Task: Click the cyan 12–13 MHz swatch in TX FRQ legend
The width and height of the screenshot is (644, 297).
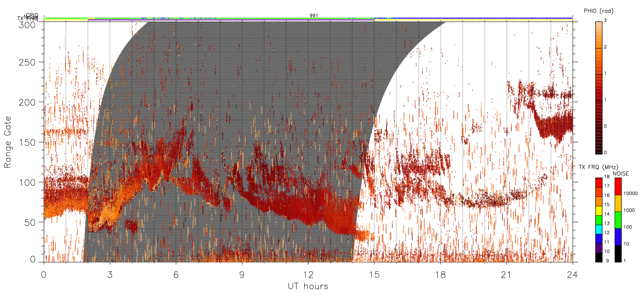Action: click(x=599, y=229)
